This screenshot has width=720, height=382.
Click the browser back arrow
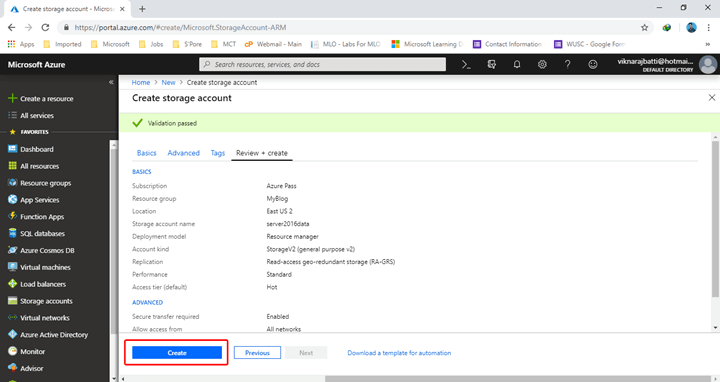click(x=11, y=28)
